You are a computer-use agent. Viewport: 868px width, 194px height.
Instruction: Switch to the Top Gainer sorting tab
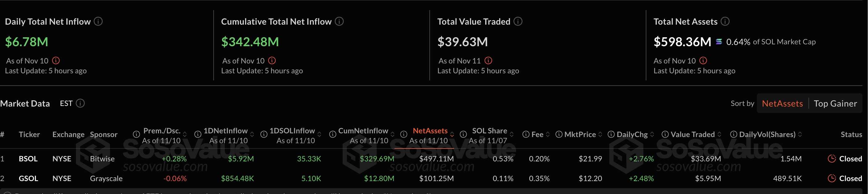(x=836, y=103)
